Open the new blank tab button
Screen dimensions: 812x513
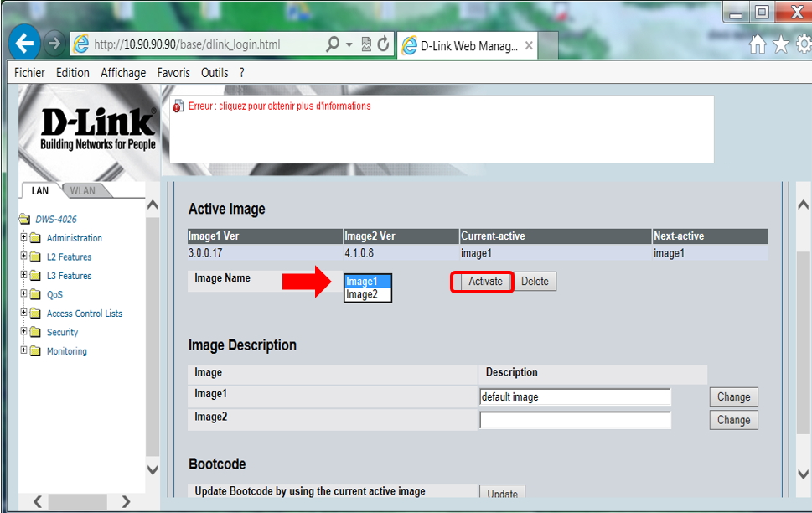point(548,45)
